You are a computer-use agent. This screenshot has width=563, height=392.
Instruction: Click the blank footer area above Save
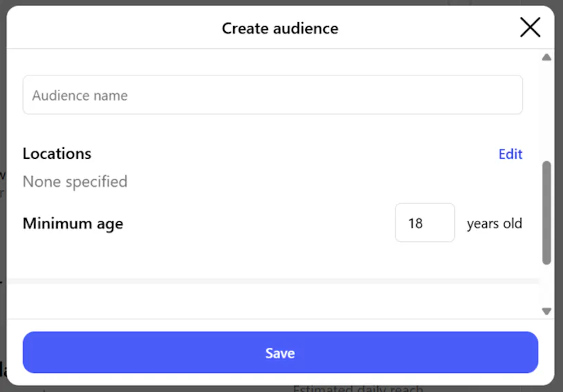click(x=272, y=325)
